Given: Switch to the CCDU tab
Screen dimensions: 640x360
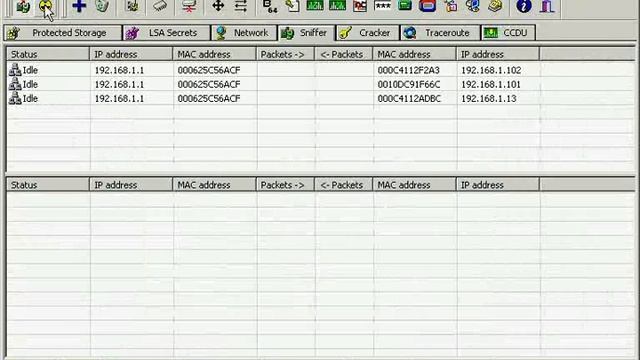Looking at the screenshot, I should coord(508,33).
